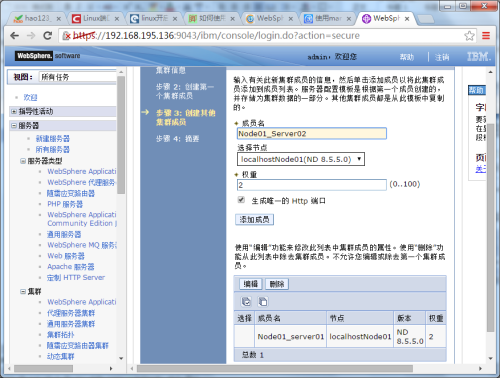Click the 成员名 input field
Screen dimensions: 500x378
pyautogui.click(x=312, y=133)
